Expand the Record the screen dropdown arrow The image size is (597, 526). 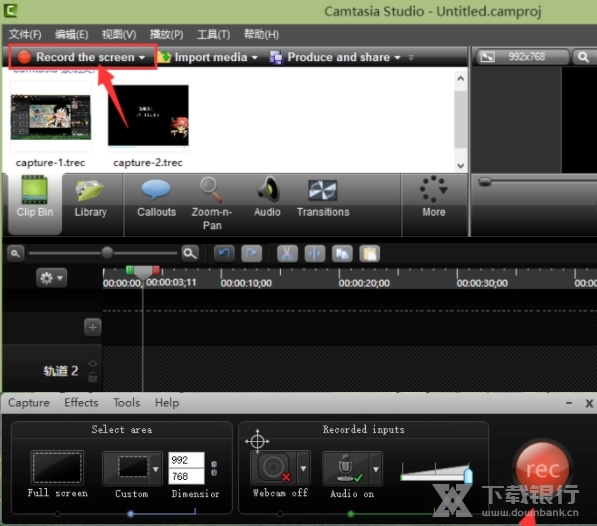pos(142,57)
